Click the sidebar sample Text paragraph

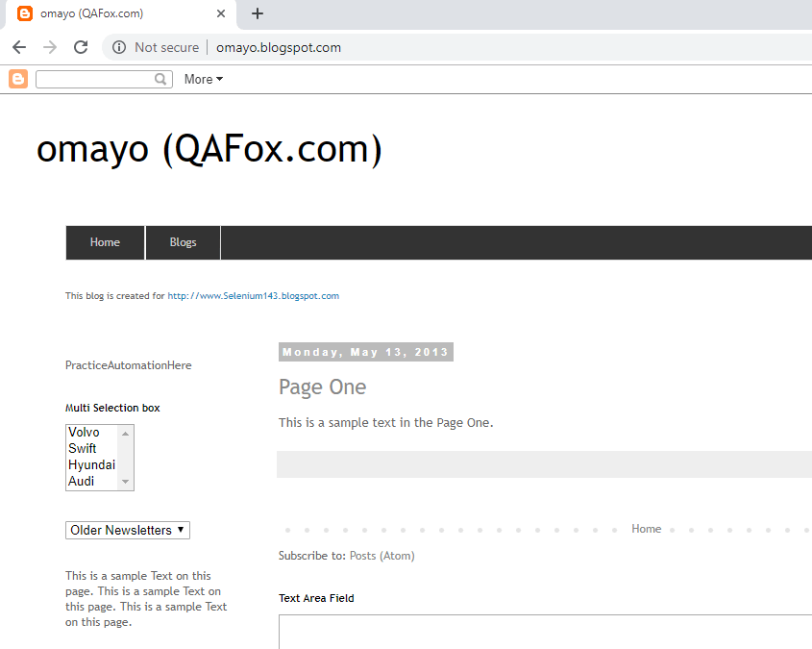(146, 599)
